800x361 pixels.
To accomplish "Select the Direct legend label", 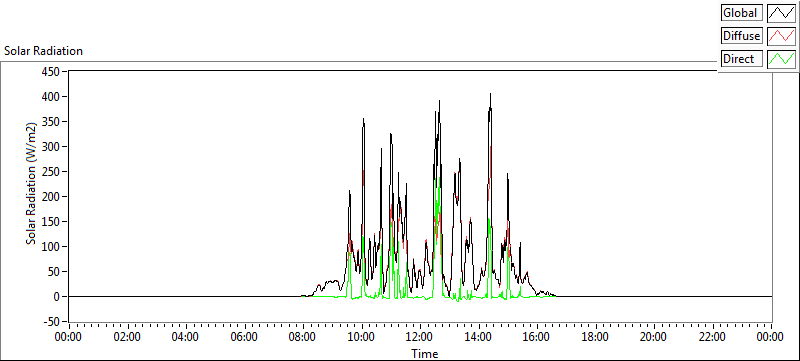I will click(742, 59).
